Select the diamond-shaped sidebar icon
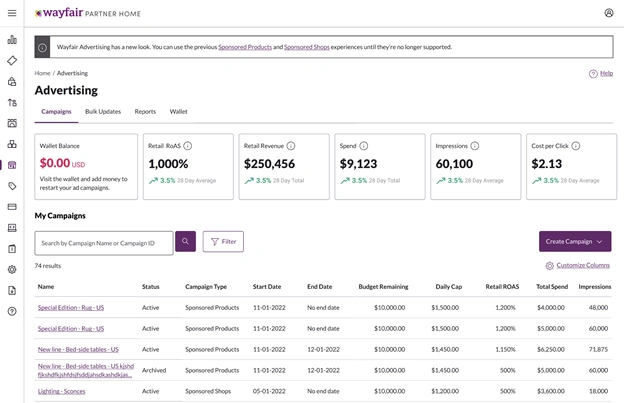Screen dimensions: 624x403 12,60
